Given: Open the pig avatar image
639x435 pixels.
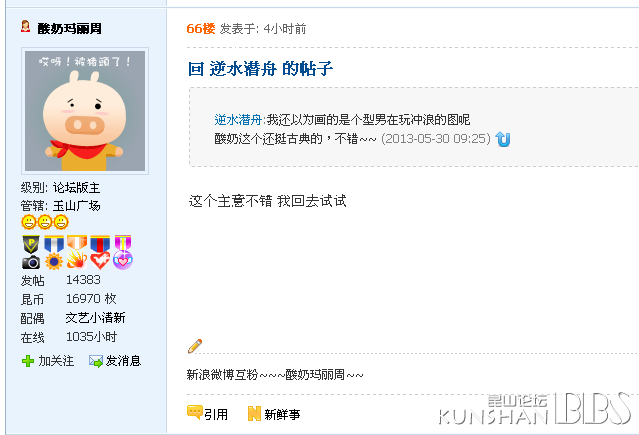Looking at the screenshot, I should tap(85, 111).
